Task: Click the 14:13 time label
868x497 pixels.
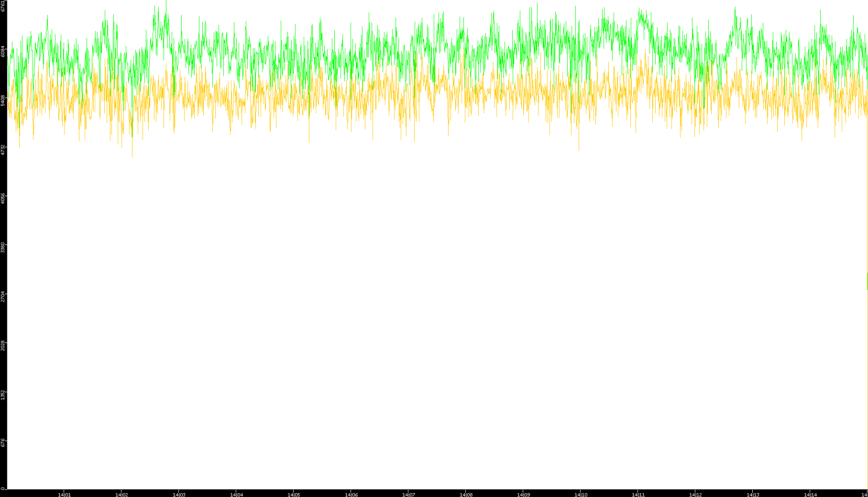Action: click(x=753, y=495)
